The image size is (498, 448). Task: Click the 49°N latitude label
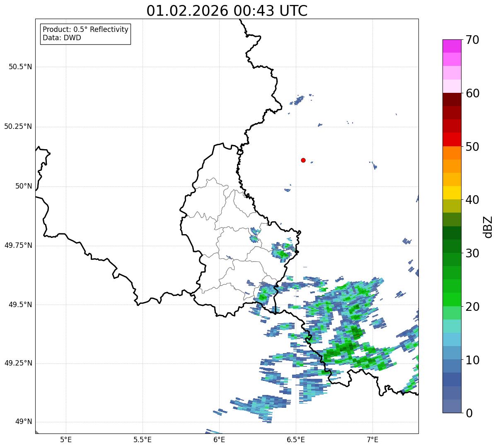(x=24, y=422)
